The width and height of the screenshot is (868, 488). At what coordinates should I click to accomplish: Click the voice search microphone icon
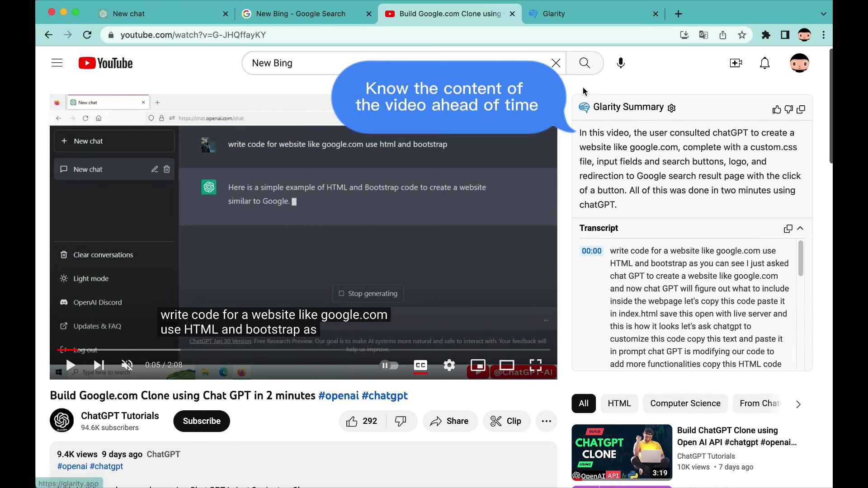[x=621, y=63]
